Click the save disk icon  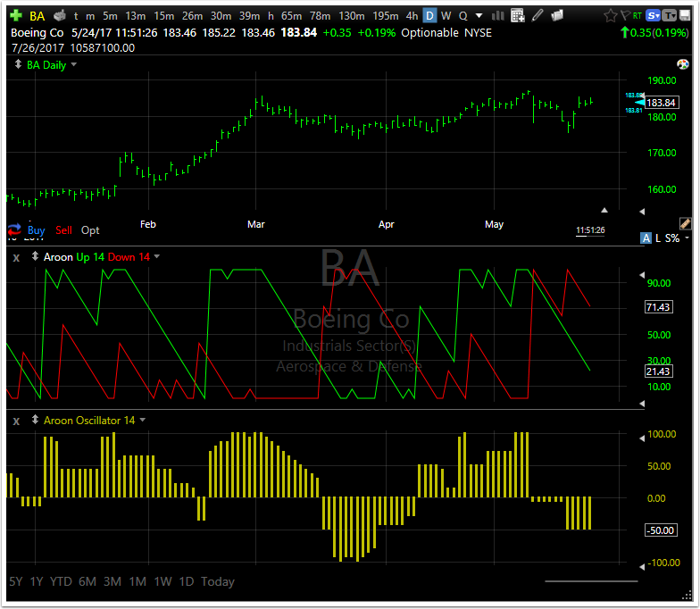684,16
